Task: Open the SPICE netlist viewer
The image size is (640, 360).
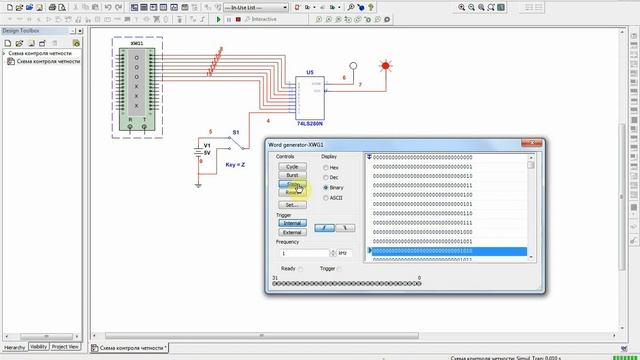Action: coord(154,7)
